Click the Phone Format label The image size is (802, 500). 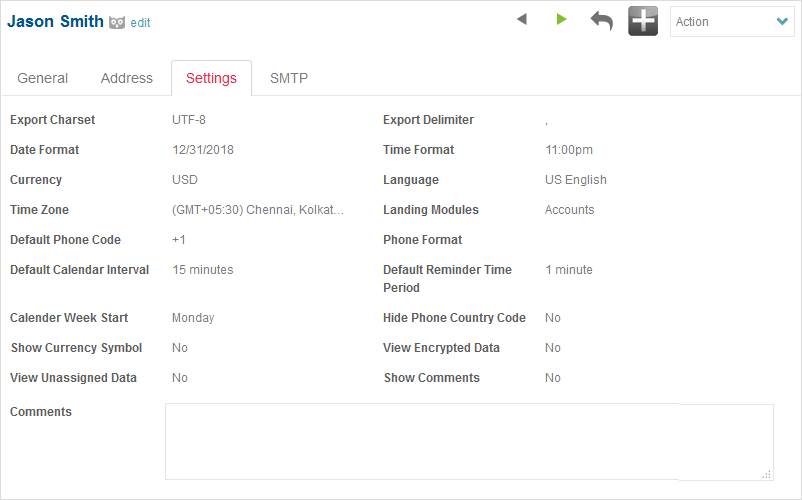(x=422, y=240)
